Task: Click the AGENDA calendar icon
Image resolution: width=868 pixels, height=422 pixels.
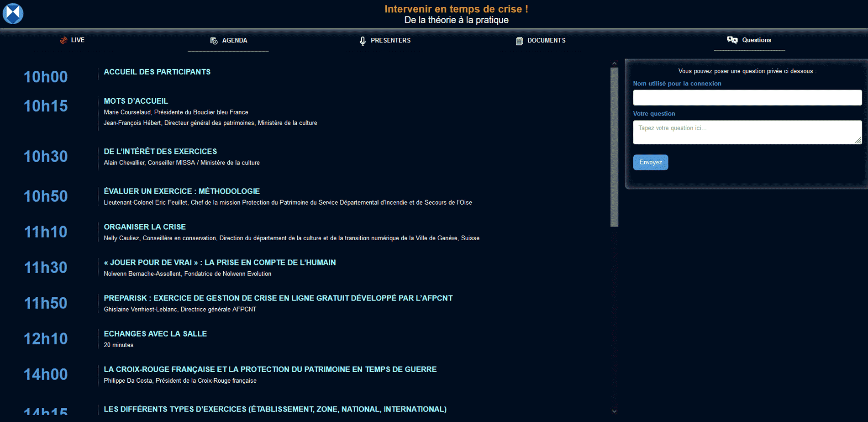Action: click(x=214, y=41)
